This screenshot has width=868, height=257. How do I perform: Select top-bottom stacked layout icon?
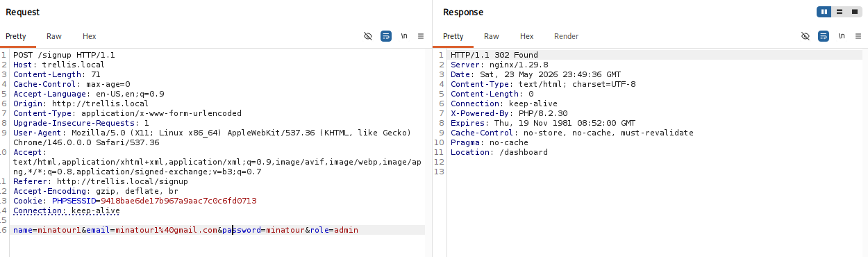(x=840, y=12)
